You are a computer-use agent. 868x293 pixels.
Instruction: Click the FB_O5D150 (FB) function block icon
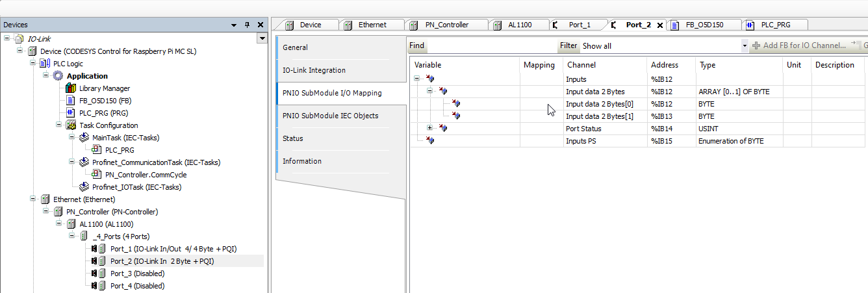tap(71, 101)
